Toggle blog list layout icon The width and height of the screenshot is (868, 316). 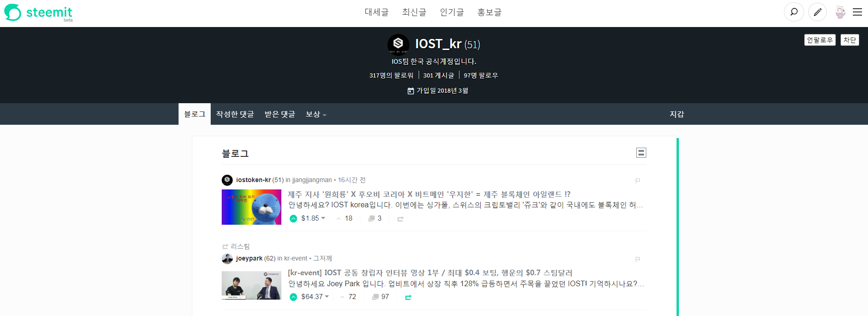641,153
